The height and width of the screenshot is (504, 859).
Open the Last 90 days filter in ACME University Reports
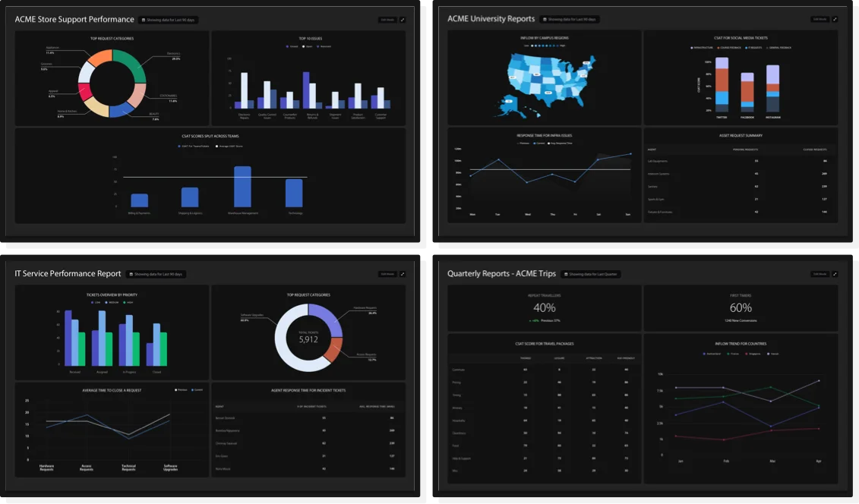pos(569,19)
